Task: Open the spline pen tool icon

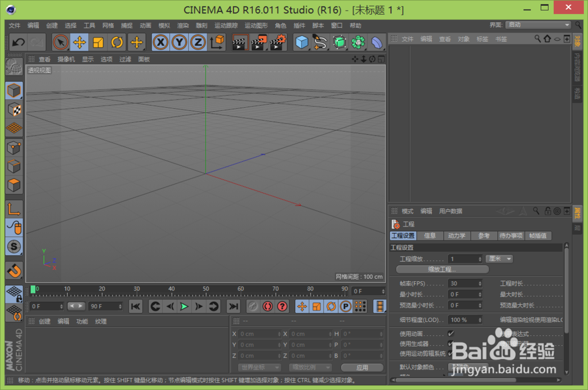Action: tap(320, 42)
